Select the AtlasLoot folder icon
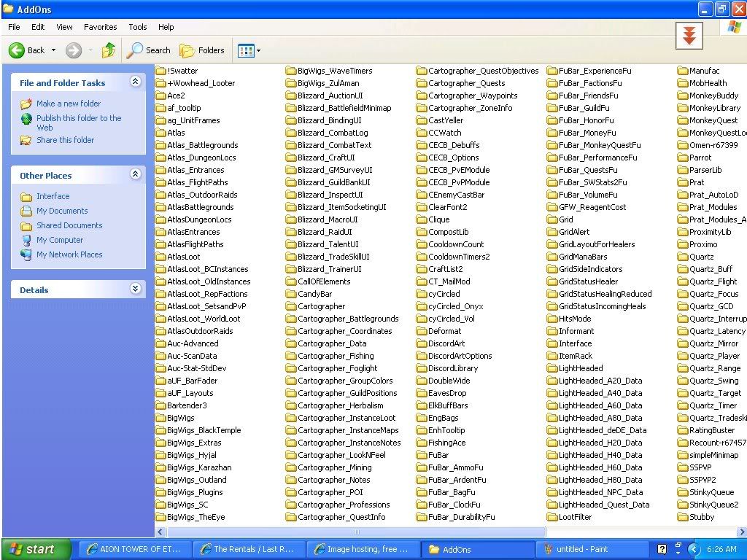Screen dimensions: 747x560 pyautogui.click(x=160, y=257)
